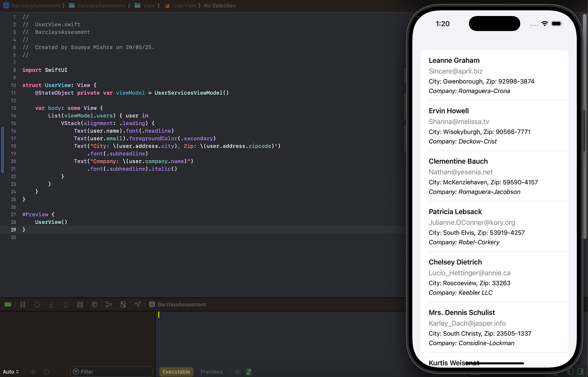Click the info button in the variables view
The width and height of the screenshot is (588, 377).
coord(46,372)
